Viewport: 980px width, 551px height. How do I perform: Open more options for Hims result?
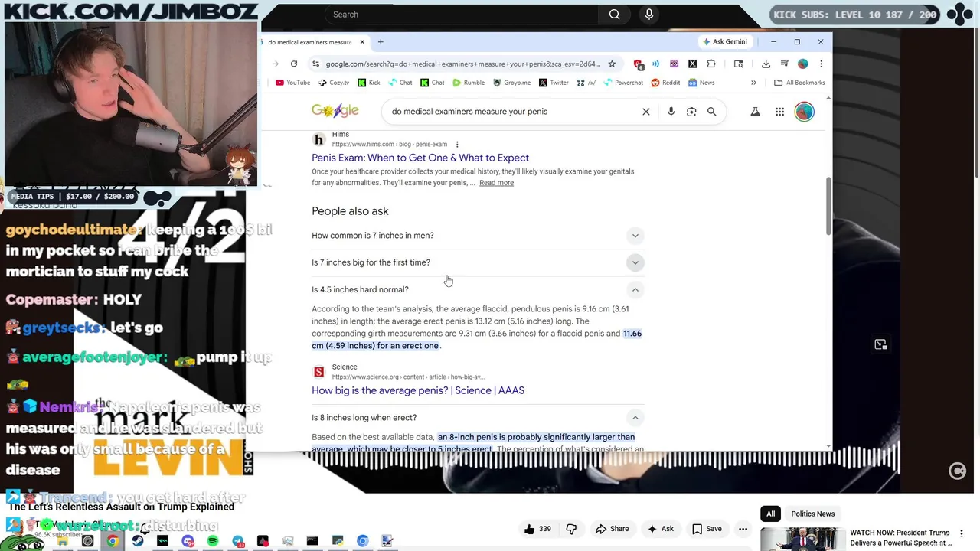pyautogui.click(x=457, y=144)
